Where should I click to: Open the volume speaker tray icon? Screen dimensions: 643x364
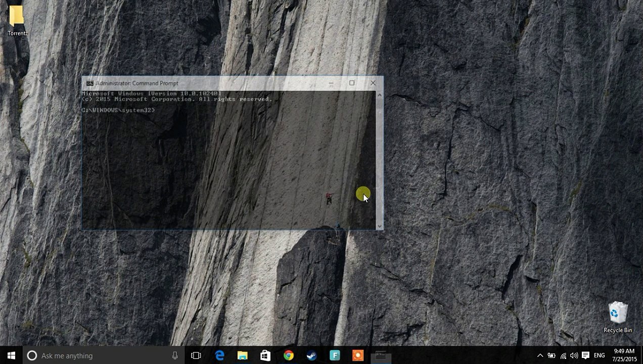(574, 355)
